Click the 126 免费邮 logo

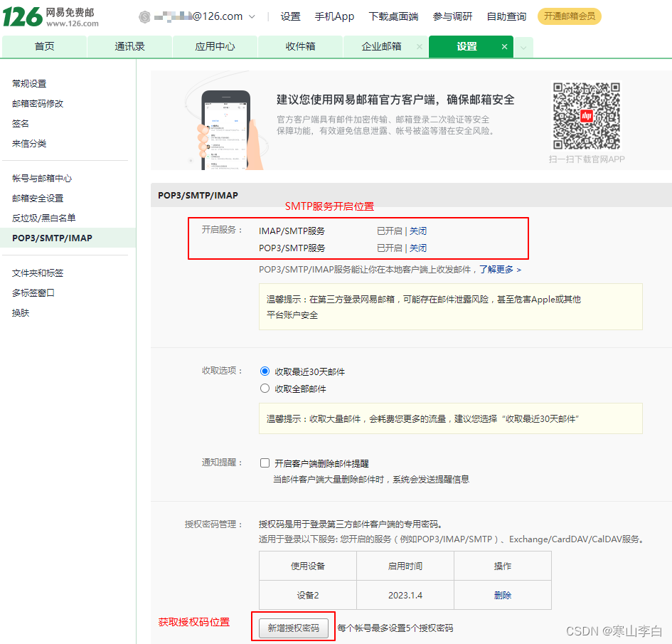pyautogui.click(x=50, y=16)
